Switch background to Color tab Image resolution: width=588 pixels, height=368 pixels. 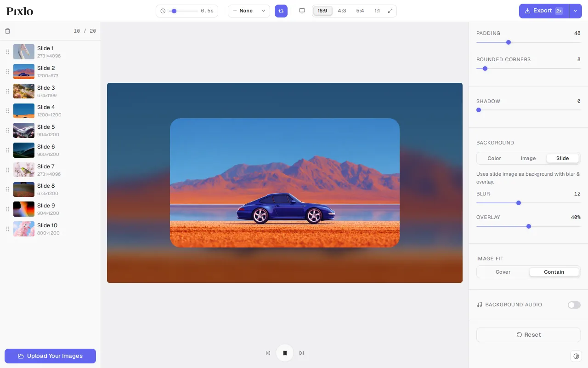tap(494, 158)
